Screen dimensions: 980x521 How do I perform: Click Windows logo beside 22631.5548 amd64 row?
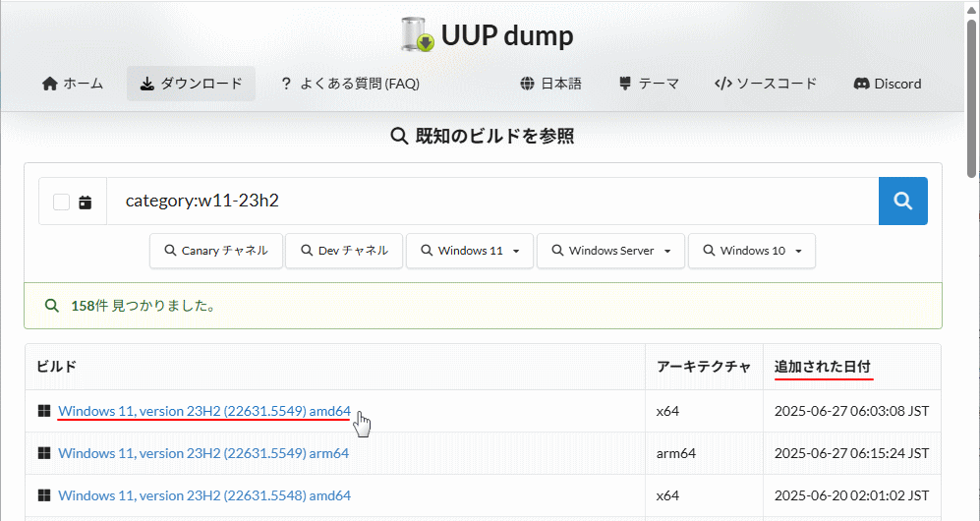pyautogui.click(x=44, y=495)
